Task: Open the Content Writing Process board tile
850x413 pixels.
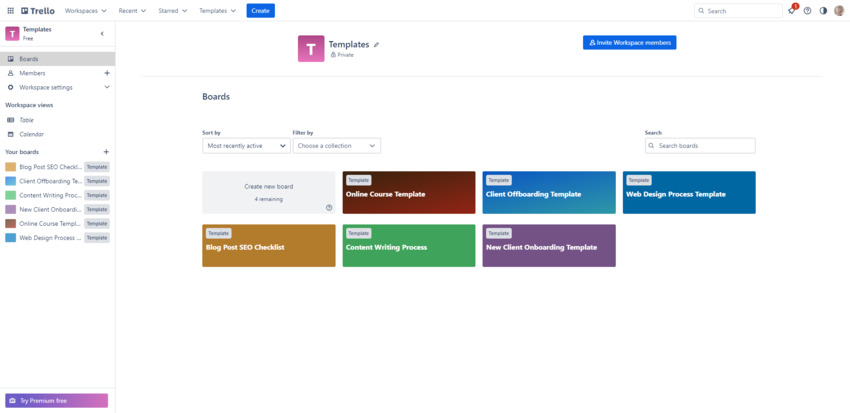Action: [x=409, y=246]
